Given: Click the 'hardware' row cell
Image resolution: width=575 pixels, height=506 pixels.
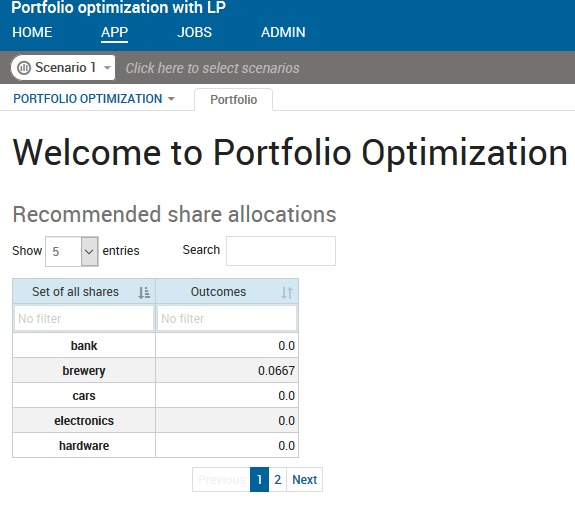Looking at the screenshot, I should pyautogui.click(x=84, y=446).
